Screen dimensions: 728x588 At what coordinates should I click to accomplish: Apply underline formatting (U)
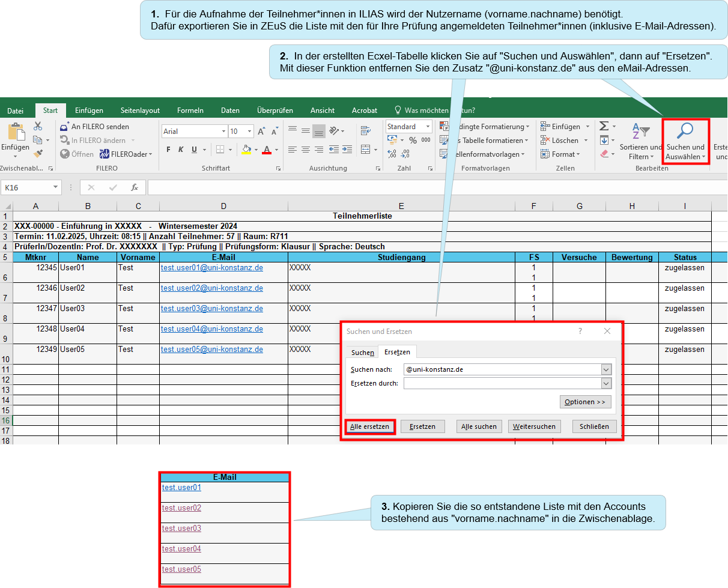(x=194, y=150)
